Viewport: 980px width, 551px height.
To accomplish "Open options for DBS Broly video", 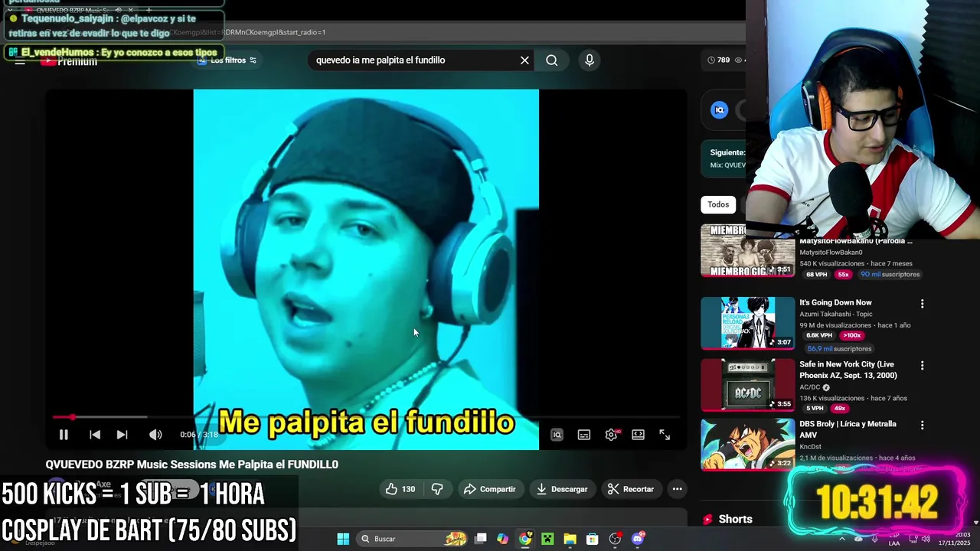I will [x=922, y=425].
